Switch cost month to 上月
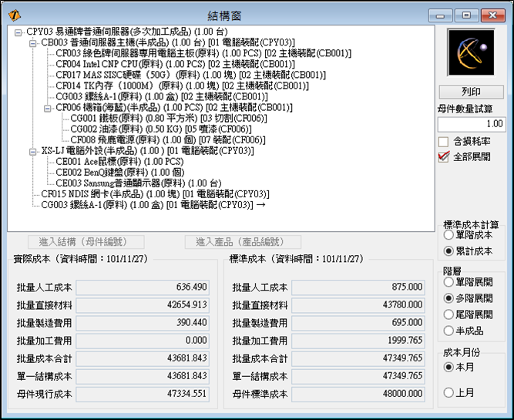 click(448, 393)
